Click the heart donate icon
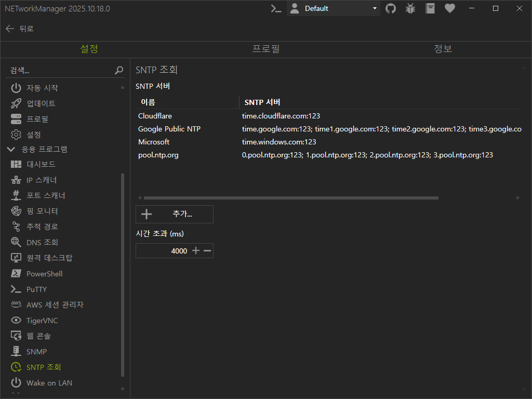The image size is (532, 399). click(x=450, y=8)
